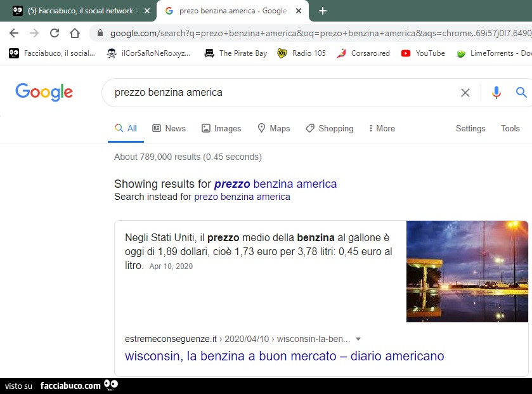Click the browser reload icon
Viewport: 532px width, 394px height.
click(x=55, y=33)
